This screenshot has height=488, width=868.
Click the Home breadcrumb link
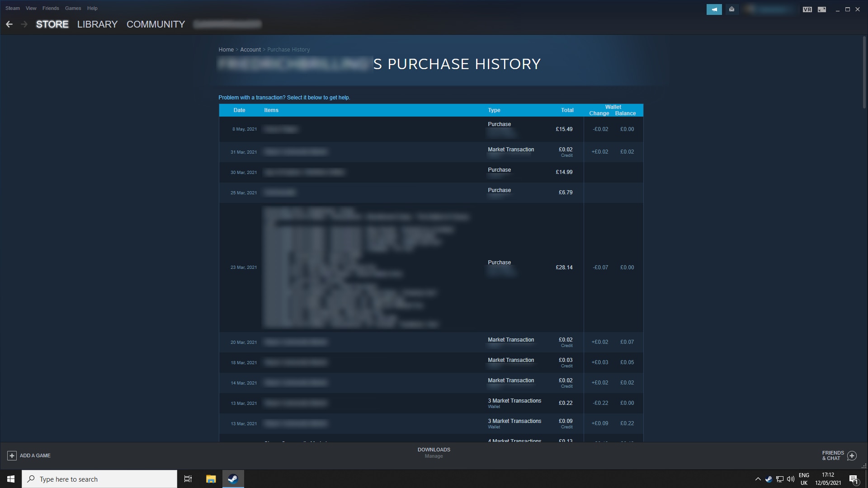pyautogui.click(x=226, y=49)
